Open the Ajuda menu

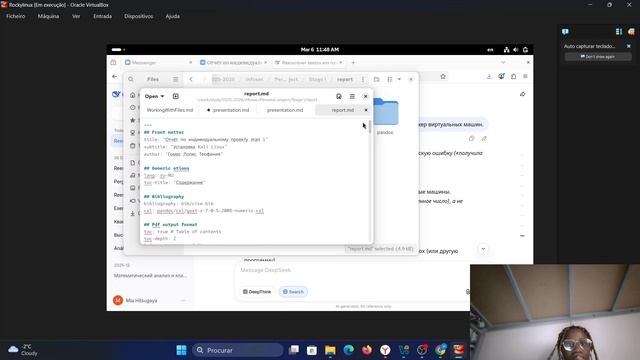tap(173, 16)
